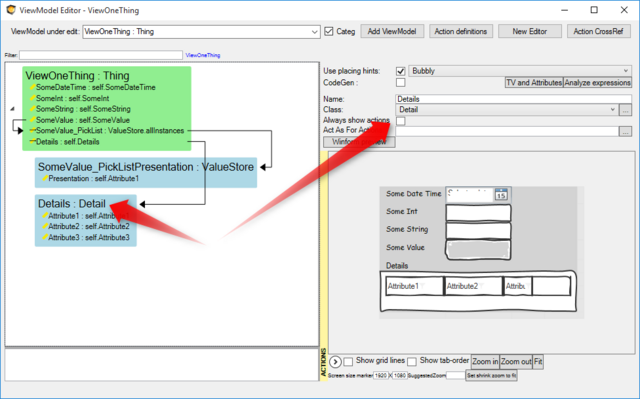Click the Some String preview textbox
The height and width of the screenshot is (399, 640).
pos(478,231)
